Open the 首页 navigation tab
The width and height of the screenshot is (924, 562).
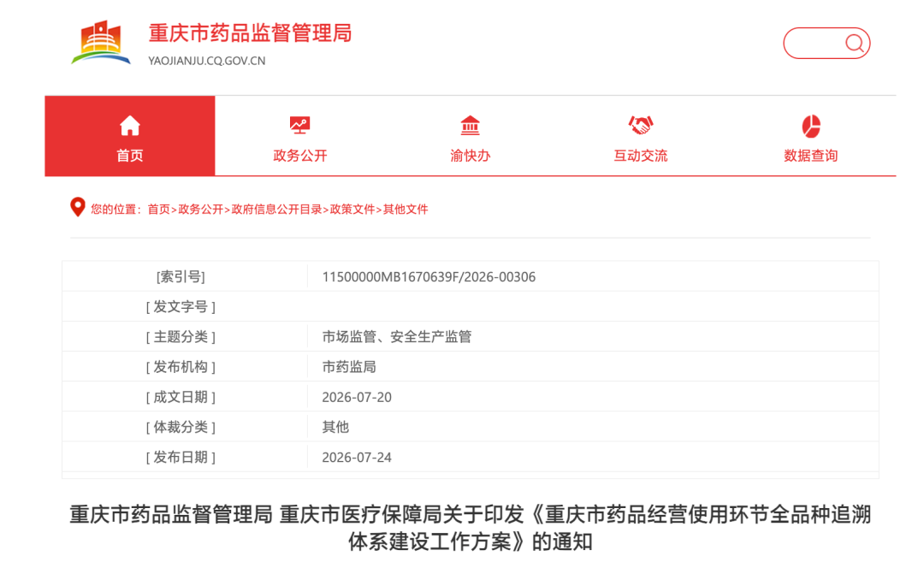tap(130, 135)
